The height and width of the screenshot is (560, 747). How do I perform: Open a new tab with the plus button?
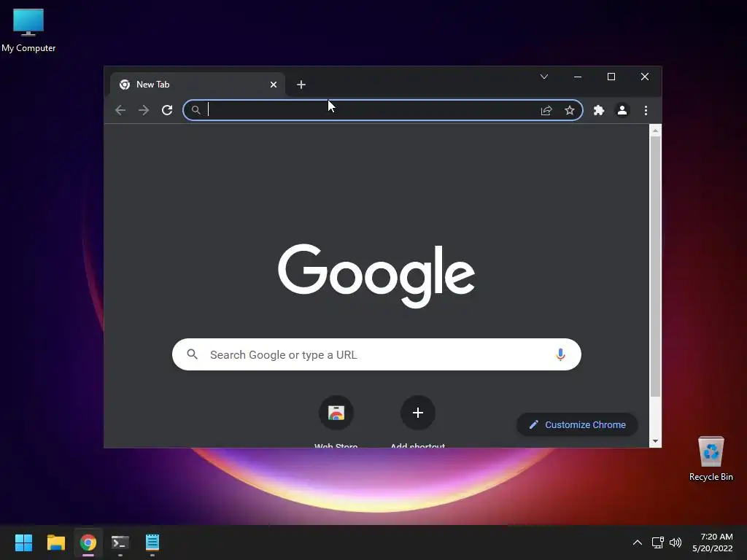301,85
